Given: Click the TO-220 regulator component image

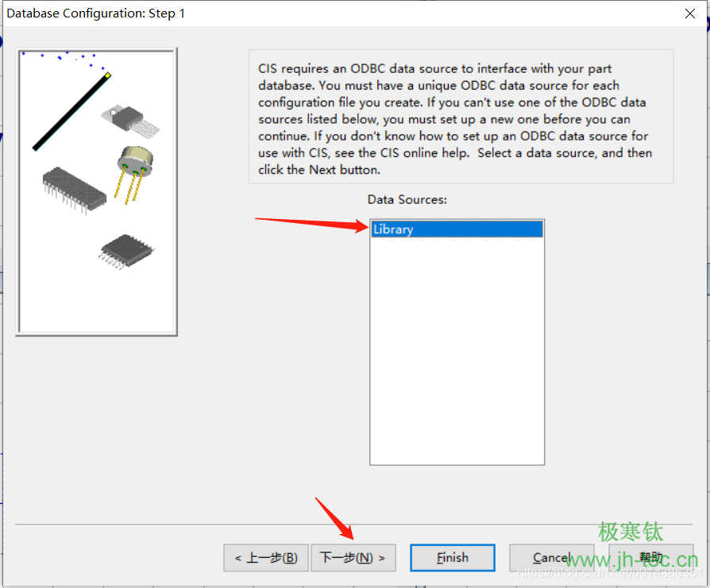Looking at the screenshot, I should [129, 118].
